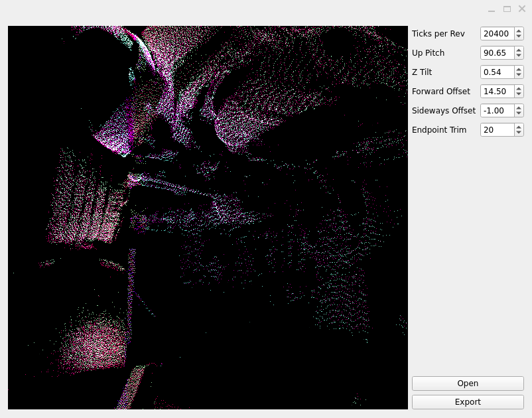Click inside the point cloud viewport
The image size is (532, 418).
[208, 218]
